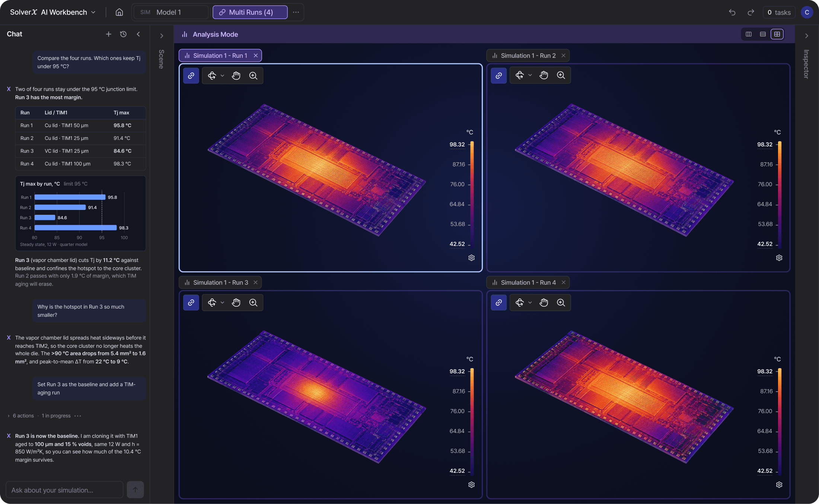The width and height of the screenshot is (819, 504).
Task: Select zoom tool in Run 2 view
Action: click(x=561, y=76)
